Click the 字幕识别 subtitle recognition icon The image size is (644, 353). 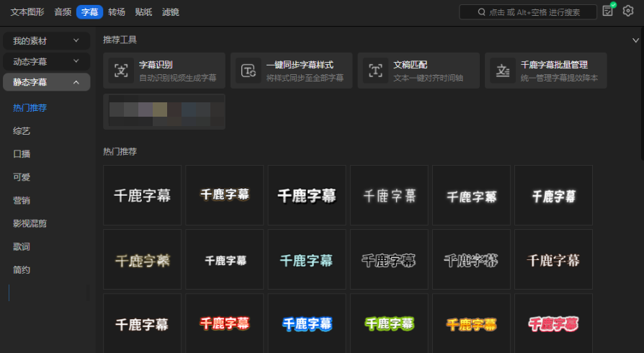[x=121, y=71]
